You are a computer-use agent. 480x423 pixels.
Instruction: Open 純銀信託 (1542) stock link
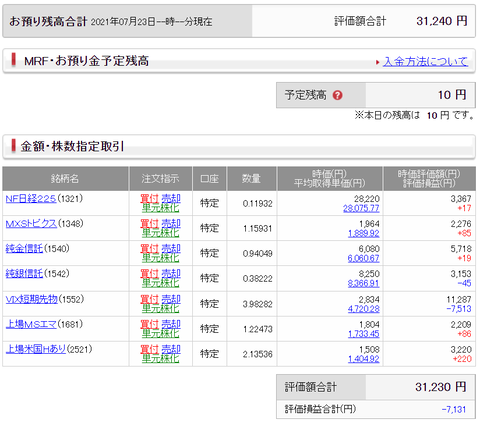[x=24, y=274]
